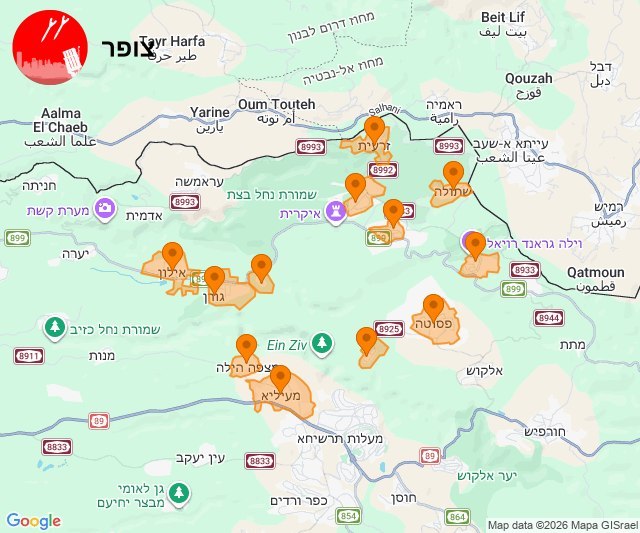The width and height of the screenshot is (640, 533).
Task: Click the route 8944 road shield
Action: [x=549, y=318]
